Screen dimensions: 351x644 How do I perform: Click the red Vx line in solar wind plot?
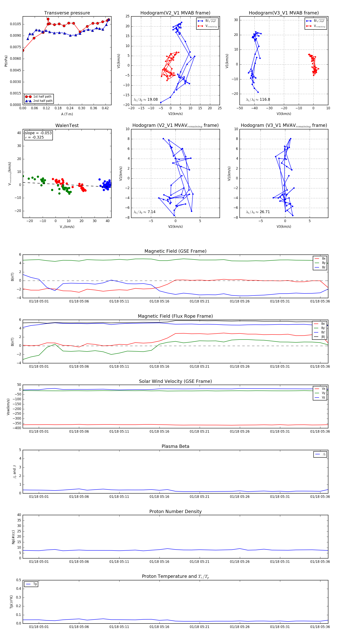tap(175, 425)
